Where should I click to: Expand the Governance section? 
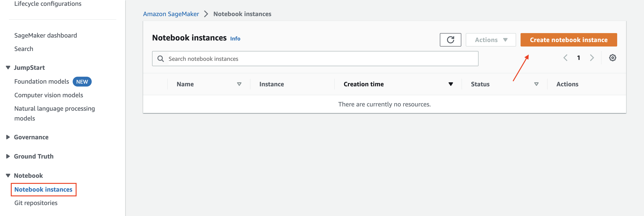[x=8, y=137]
